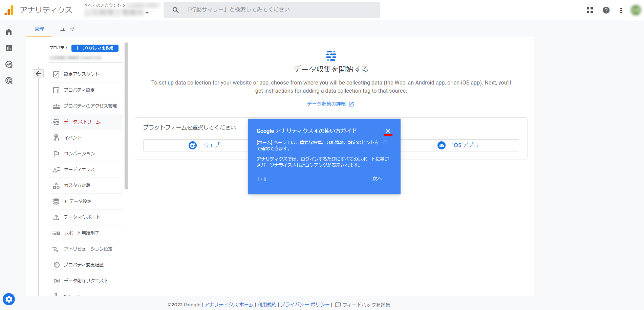
Task: Switch to the ユーザー tab
Action: tap(69, 29)
